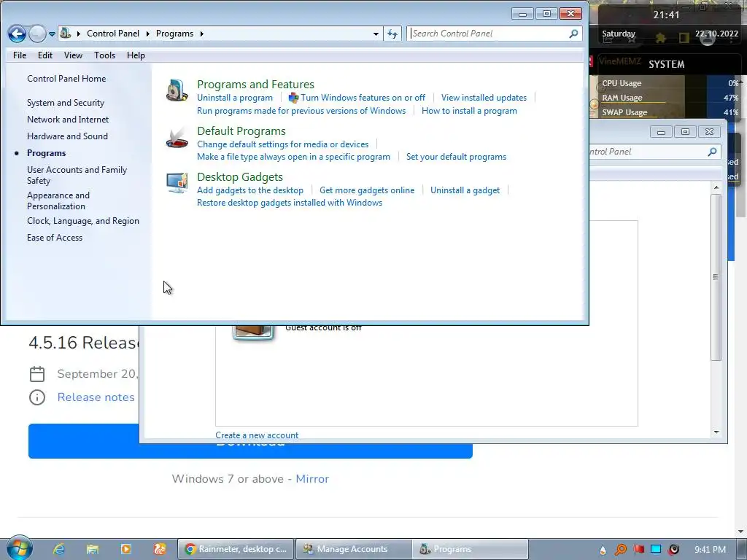747x560 pixels.
Task: Open System and Security category
Action: (65, 103)
